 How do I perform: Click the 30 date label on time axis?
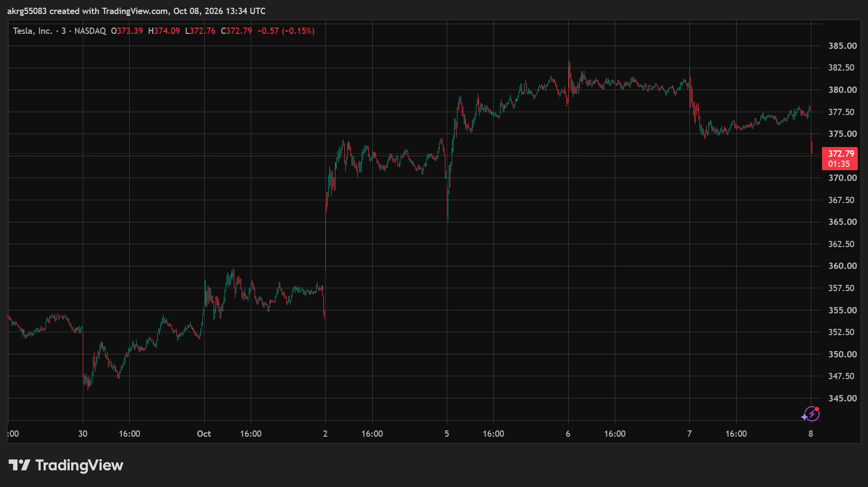point(83,434)
